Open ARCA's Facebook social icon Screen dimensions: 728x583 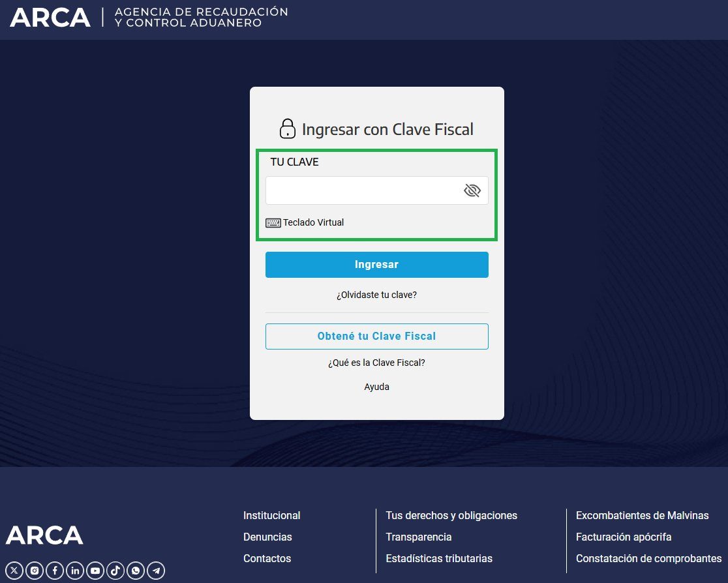pos(55,571)
